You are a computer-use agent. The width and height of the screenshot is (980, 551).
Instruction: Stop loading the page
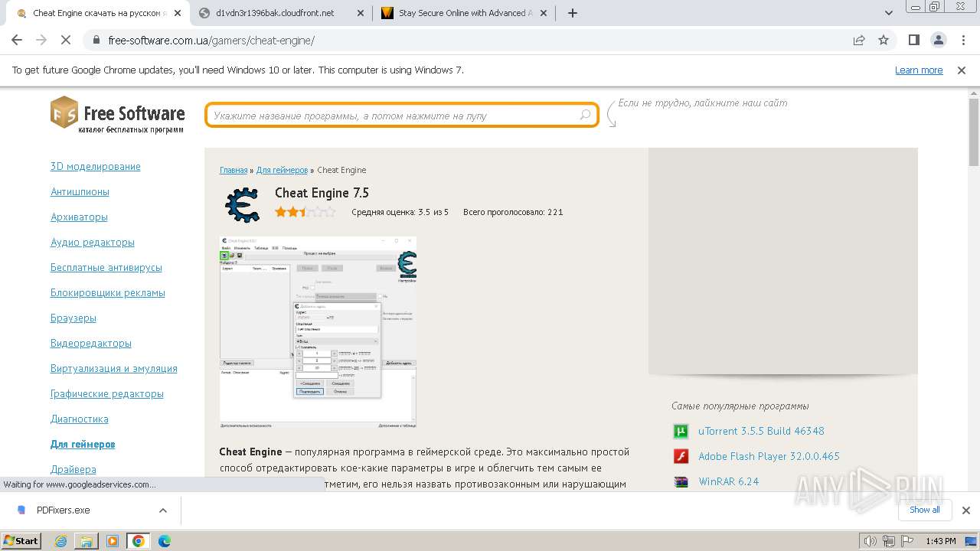[67, 40]
